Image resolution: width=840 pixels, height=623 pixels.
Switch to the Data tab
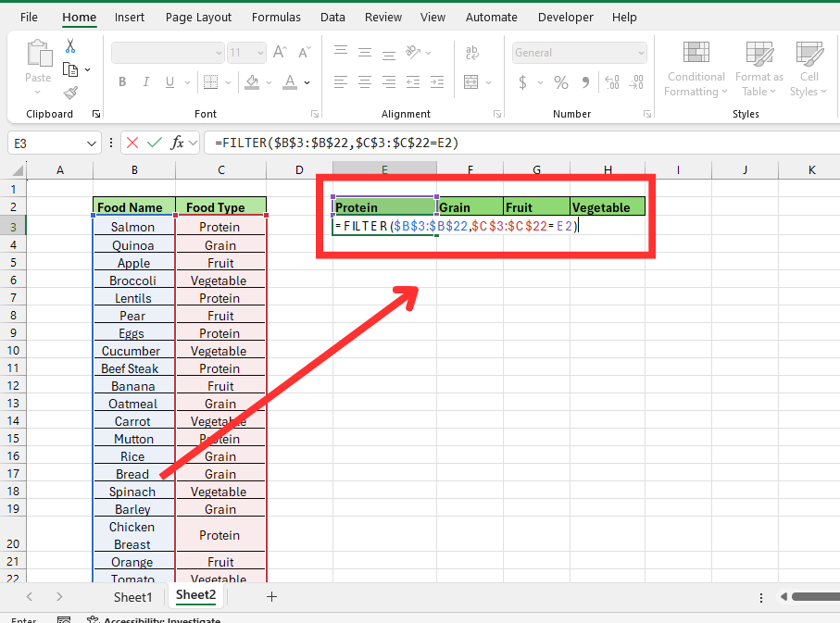click(332, 18)
